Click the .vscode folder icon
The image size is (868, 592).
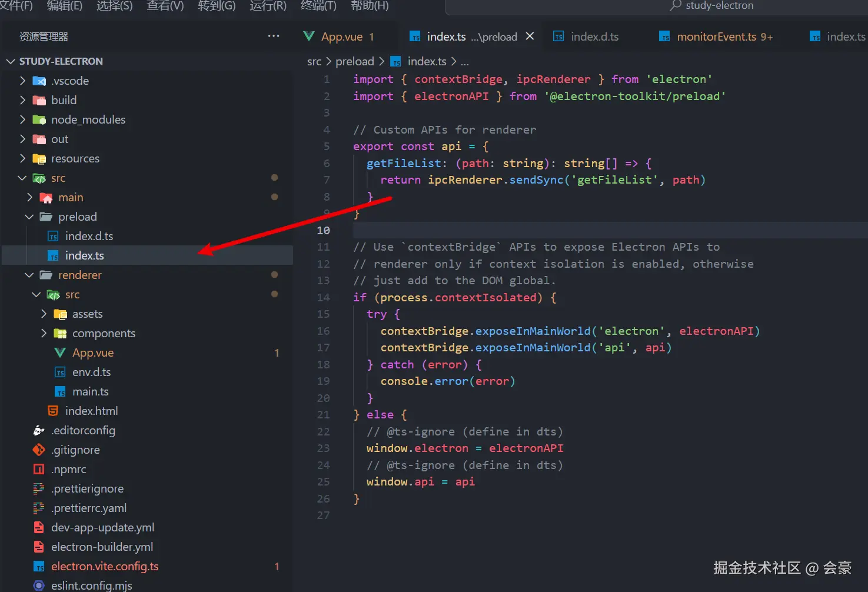pos(39,81)
